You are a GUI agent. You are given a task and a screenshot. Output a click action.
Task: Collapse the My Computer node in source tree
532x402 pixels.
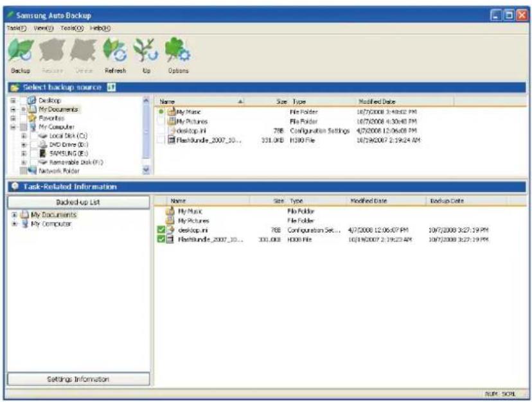pyautogui.click(x=13, y=127)
